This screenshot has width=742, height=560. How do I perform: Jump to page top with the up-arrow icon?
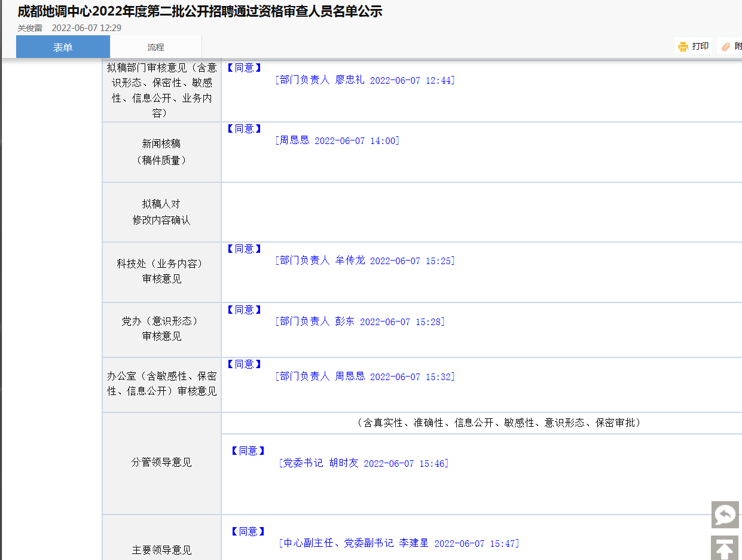[x=725, y=548]
